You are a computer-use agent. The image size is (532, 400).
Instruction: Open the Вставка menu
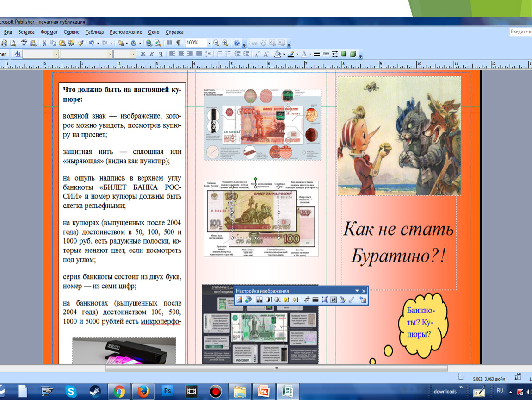[x=26, y=32]
